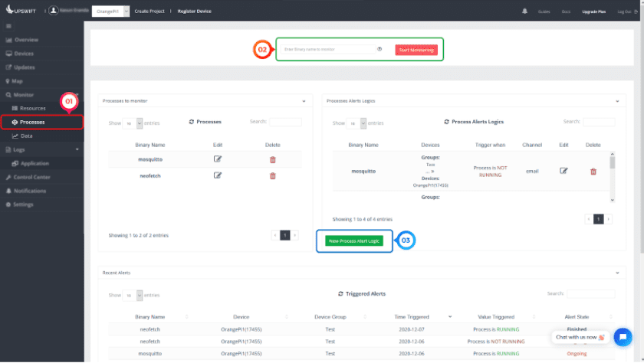The height and width of the screenshot is (363, 644).
Task: Collapse the Processes Alerts Logics panel
Action: pos(617,101)
